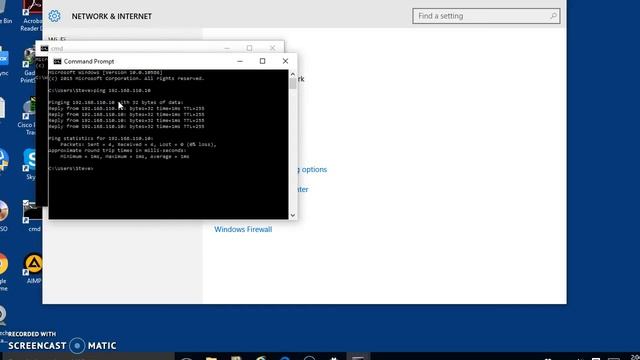640x360 pixels.
Task: Click the ping 192.168.110.10 command line
Action: (x=100, y=91)
